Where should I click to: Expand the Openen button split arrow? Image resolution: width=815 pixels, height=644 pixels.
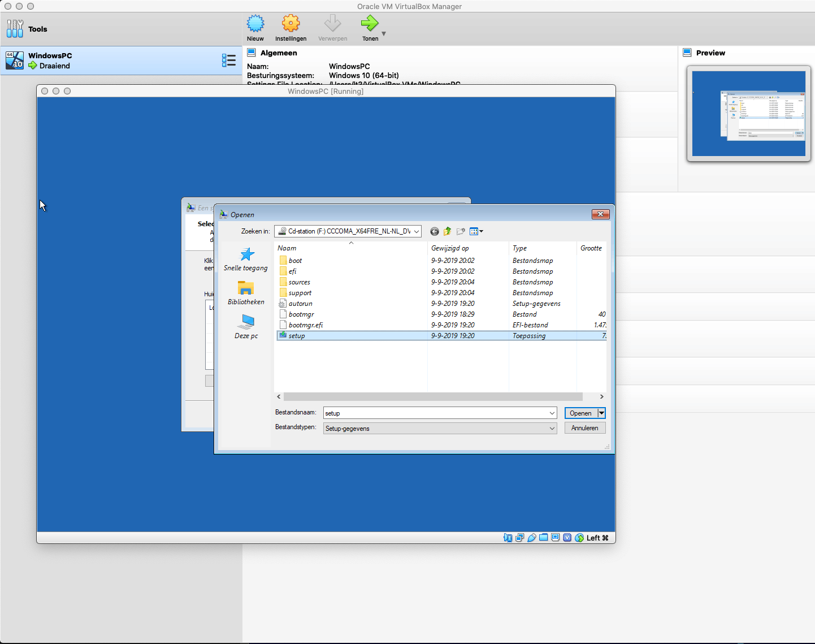[601, 413]
